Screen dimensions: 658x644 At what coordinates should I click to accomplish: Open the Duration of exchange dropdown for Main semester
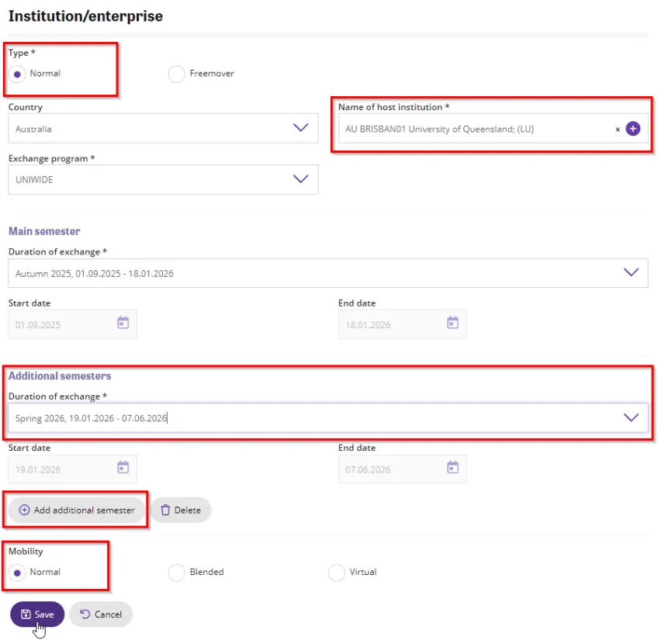click(x=629, y=272)
